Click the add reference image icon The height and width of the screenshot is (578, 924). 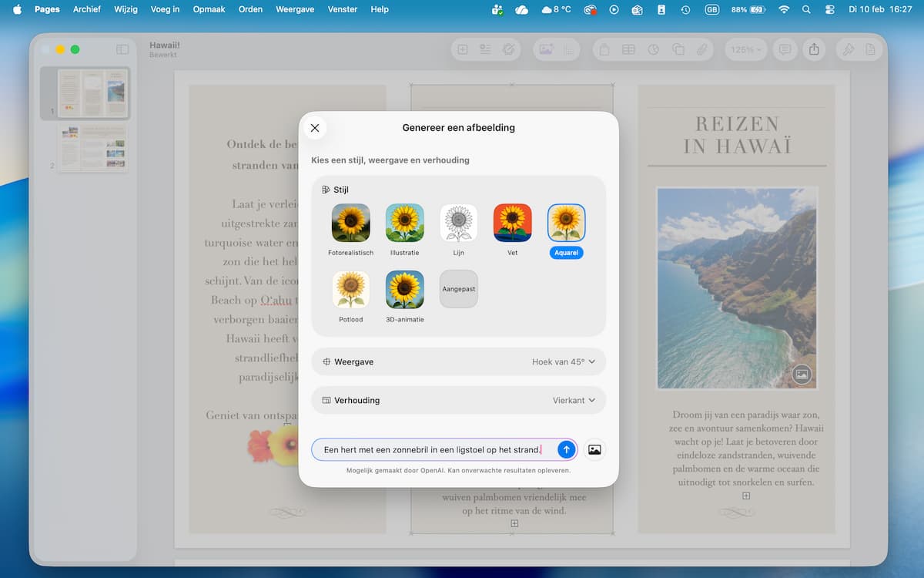(x=594, y=449)
